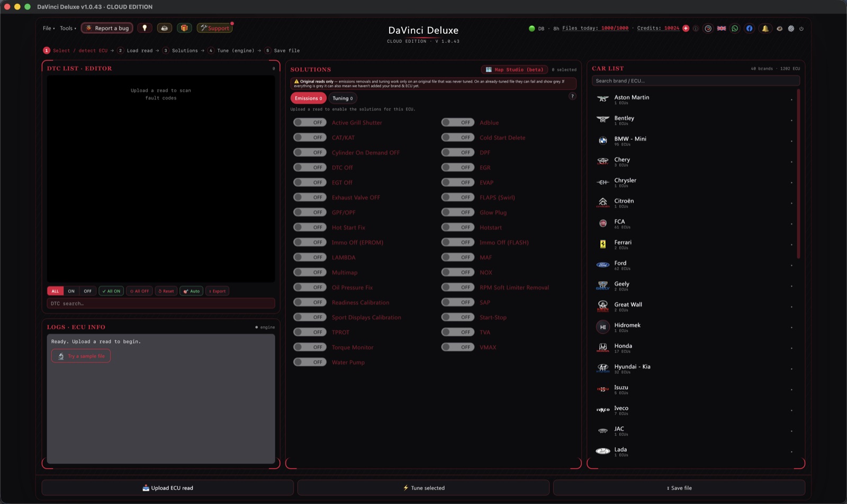
Task: Enable the Adblue switch
Action: pos(457,122)
